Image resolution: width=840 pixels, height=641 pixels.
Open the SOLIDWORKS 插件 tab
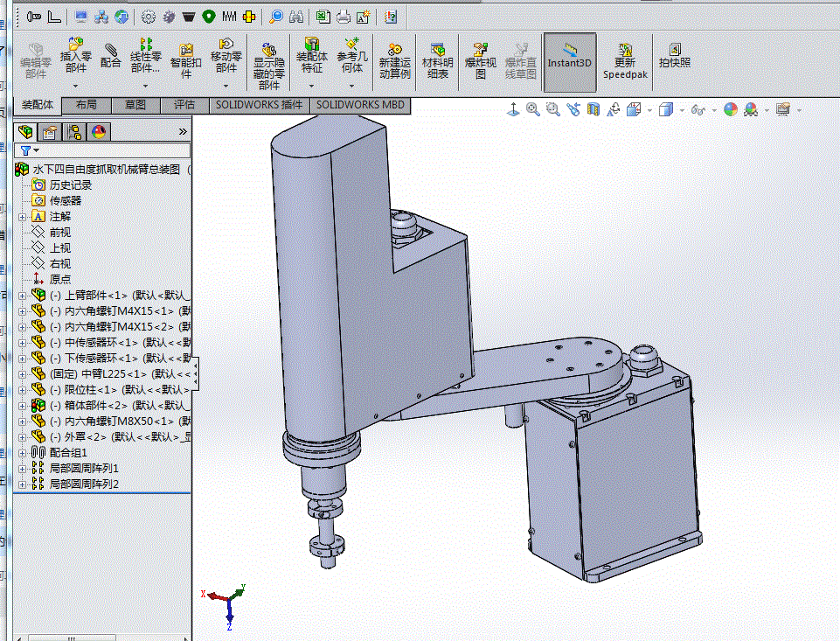click(260, 105)
